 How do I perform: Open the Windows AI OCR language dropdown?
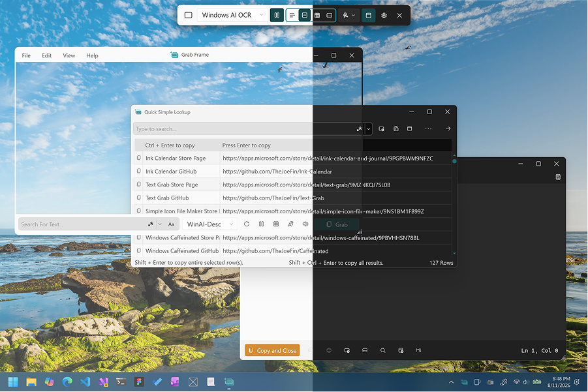point(232,16)
